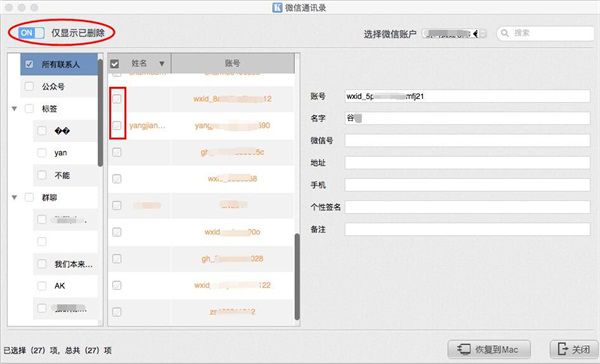Viewport: 600px width, 364px height.
Task: Click the magnifier icon in search box
Action: (505, 33)
